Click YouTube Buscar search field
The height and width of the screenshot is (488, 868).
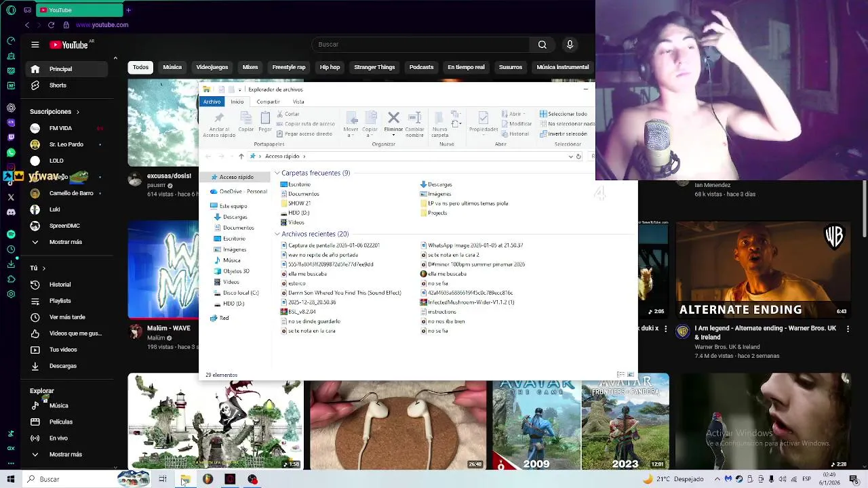tap(420, 45)
